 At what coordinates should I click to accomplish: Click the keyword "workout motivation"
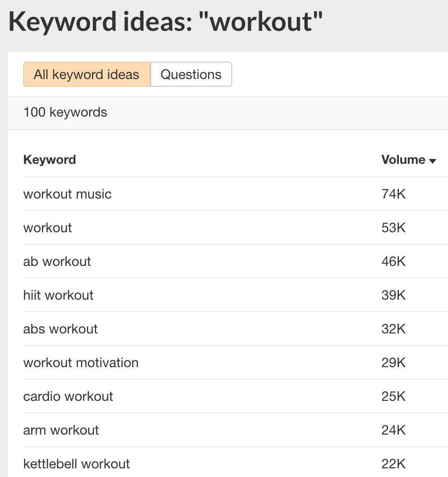80,362
